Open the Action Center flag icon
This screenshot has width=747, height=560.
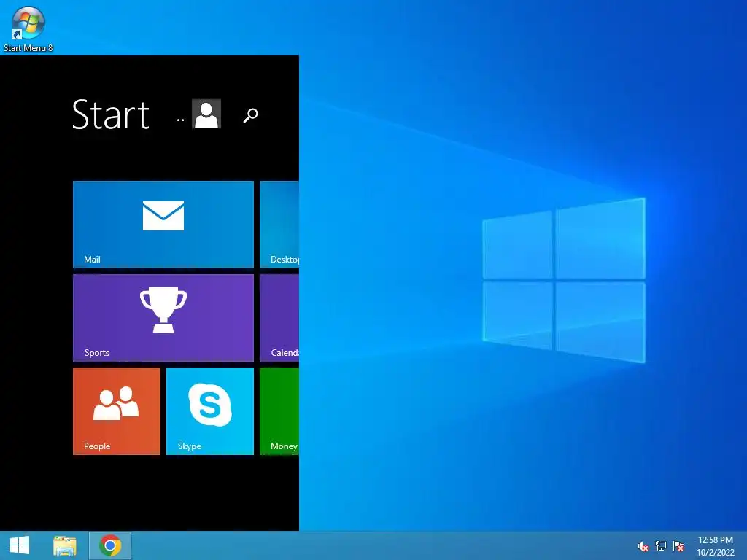tap(678, 546)
